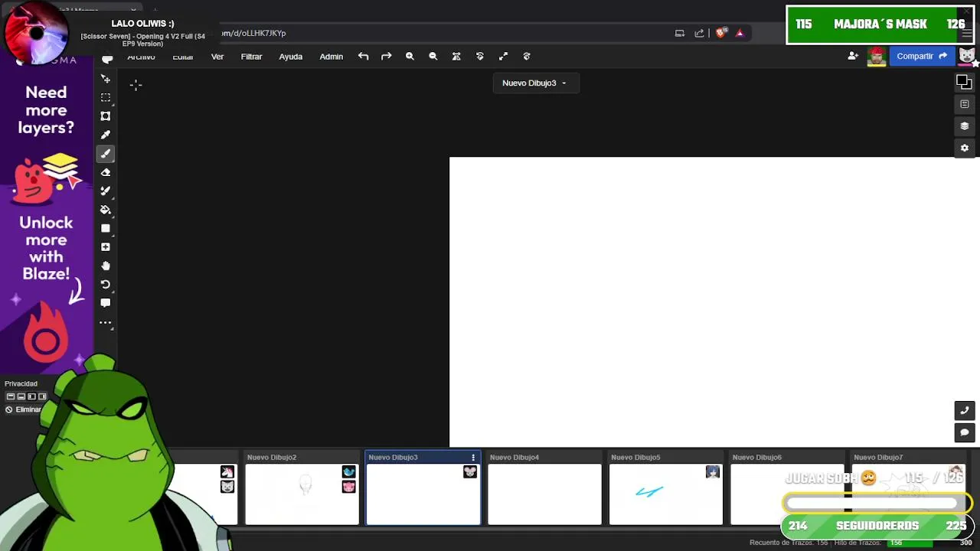Click the zoom out magnifier
The image size is (980, 551).
[x=433, y=57]
